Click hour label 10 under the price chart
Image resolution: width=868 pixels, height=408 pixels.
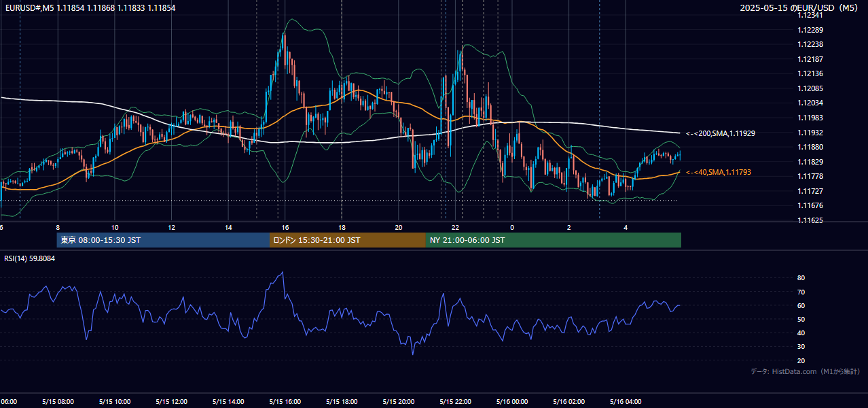coord(115,228)
